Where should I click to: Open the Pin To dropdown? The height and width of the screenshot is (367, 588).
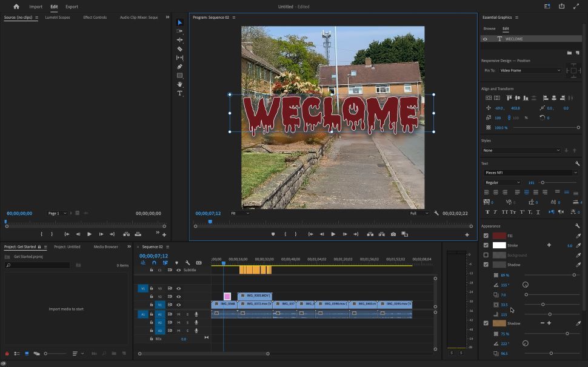click(x=530, y=70)
